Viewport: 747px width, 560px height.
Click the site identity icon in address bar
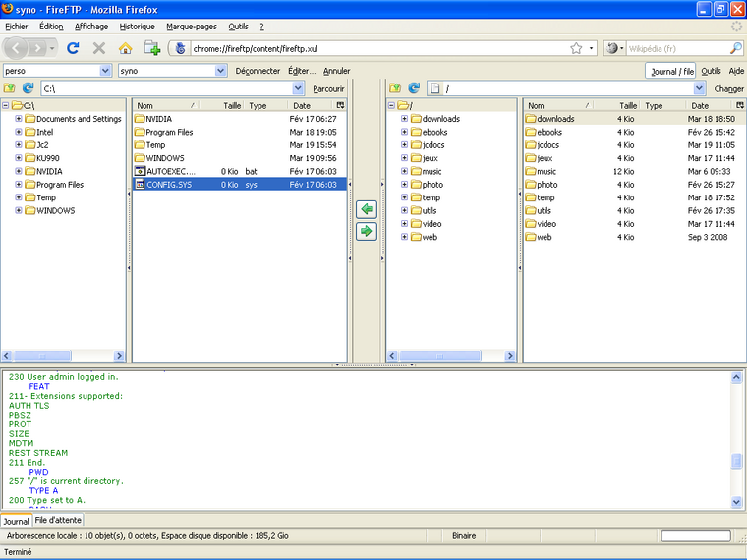(x=180, y=48)
